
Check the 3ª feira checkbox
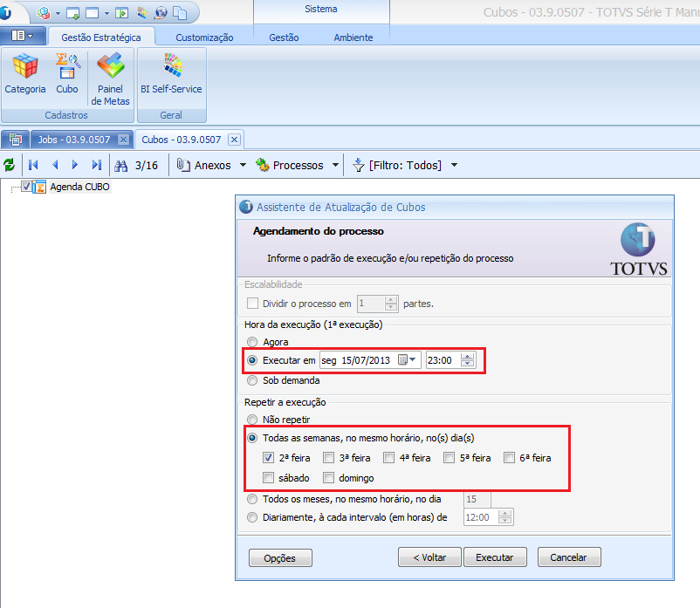click(328, 458)
